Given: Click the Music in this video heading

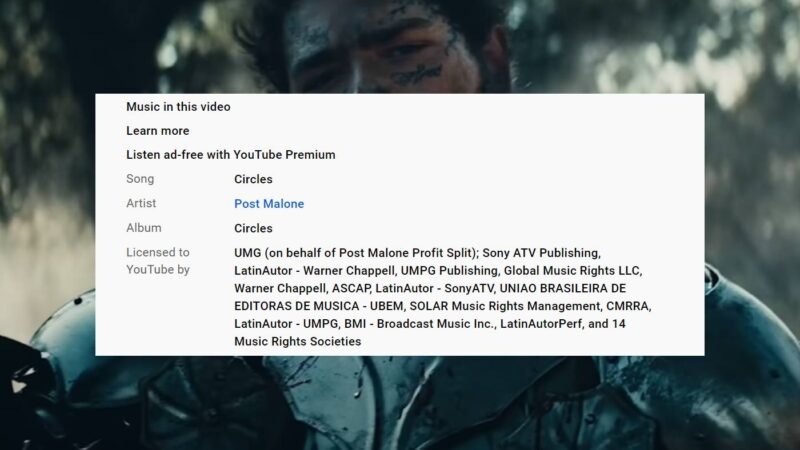Looking at the screenshot, I should point(178,107).
